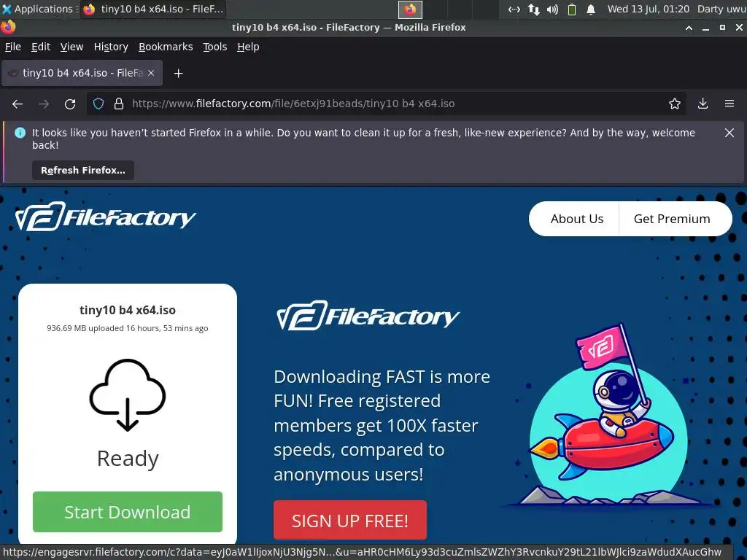Screen dimensions: 747x560
Task: Roll up the window with title bar arrow
Action: (689, 28)
